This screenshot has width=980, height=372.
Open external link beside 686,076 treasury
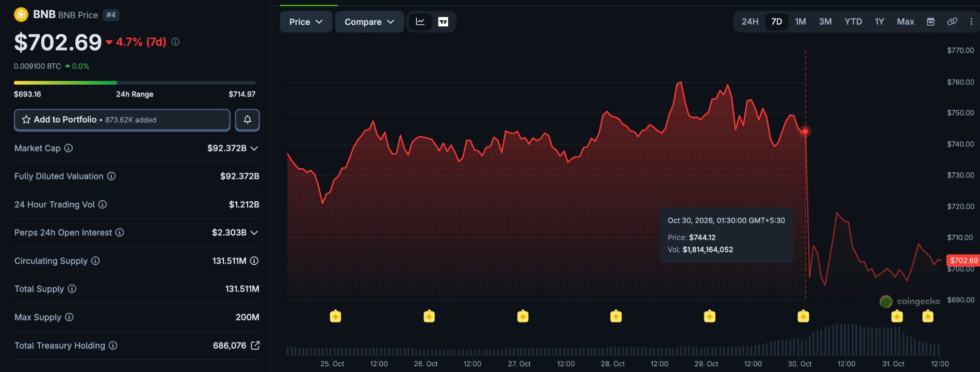point(255,345)
